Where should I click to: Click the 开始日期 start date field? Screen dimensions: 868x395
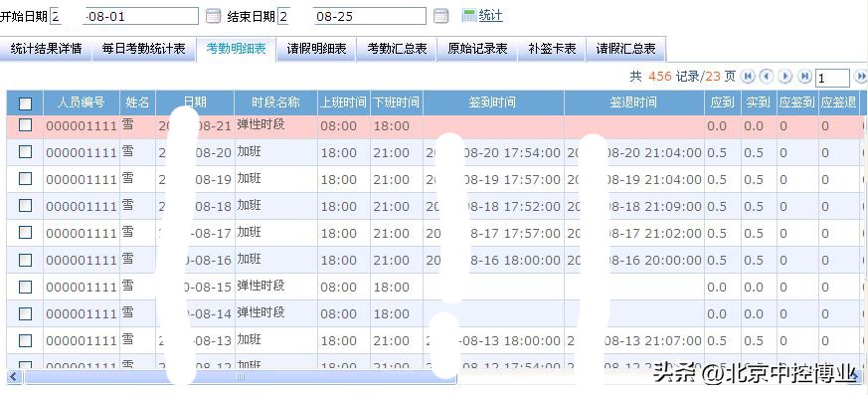pos(124,16)
